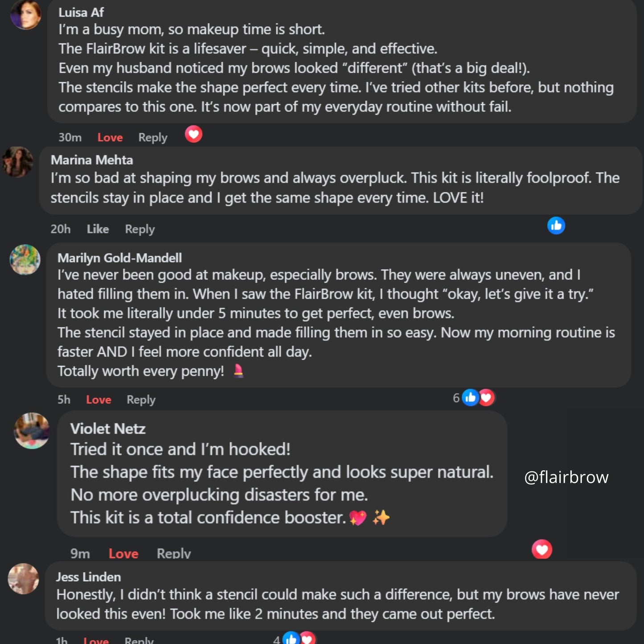The width and height of the screenshot is (644, 644).
Task: Click heart reaction icon under Luisa Af's comment
Action: click(x=193, y=134)
